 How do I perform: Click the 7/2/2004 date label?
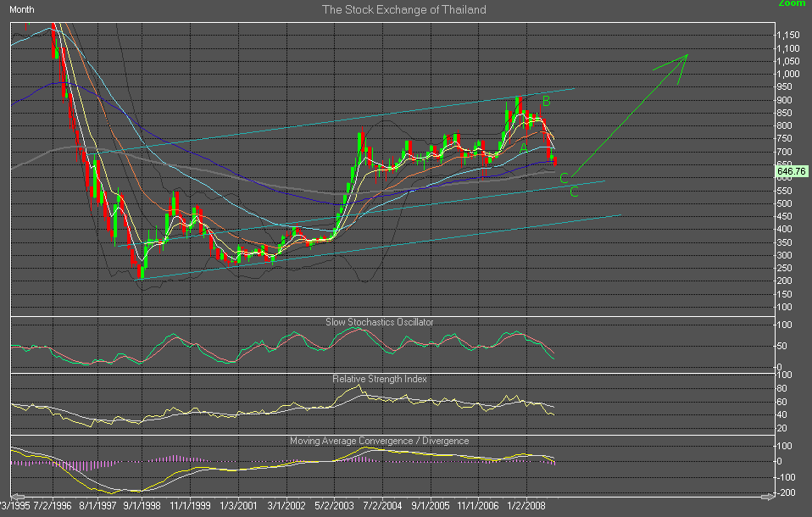[x=383, y=506]
